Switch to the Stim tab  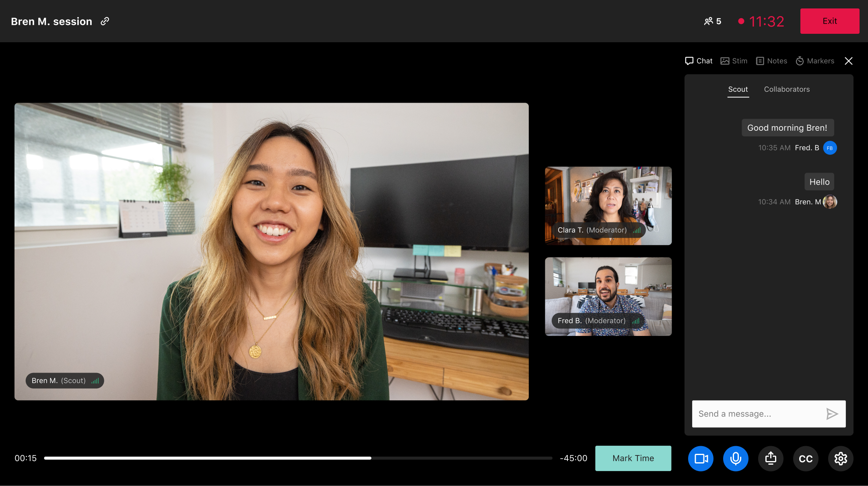tap(734, 61)
